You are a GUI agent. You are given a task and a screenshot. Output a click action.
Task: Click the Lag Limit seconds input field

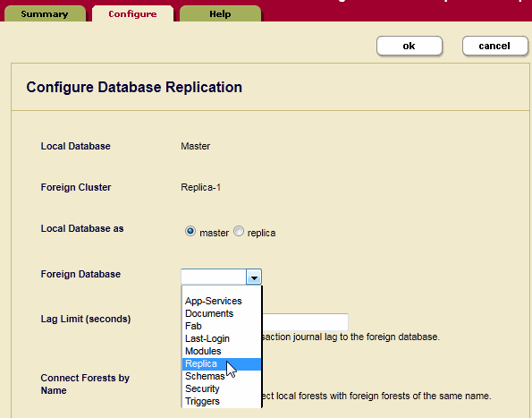click(x=305, y=322)
